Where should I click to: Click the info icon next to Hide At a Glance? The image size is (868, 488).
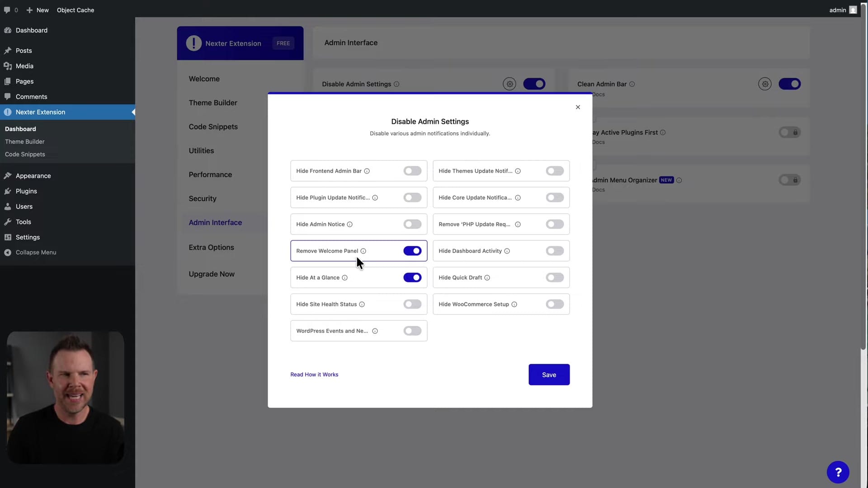pos(344,277)
